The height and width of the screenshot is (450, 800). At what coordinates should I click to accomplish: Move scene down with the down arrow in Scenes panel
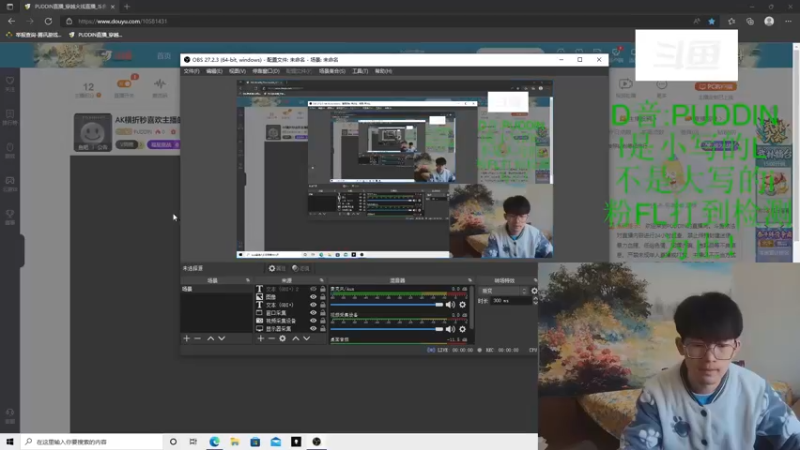pyautogui.click(x=221, y=338)
